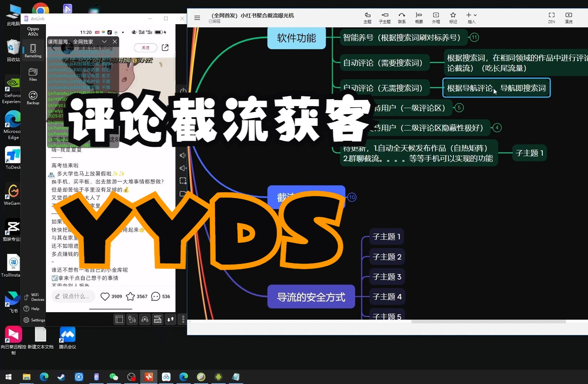Screen dimensions: 588x384
Task: Close the 课雨蓝海 overlay panel
Action: (115, 42)
